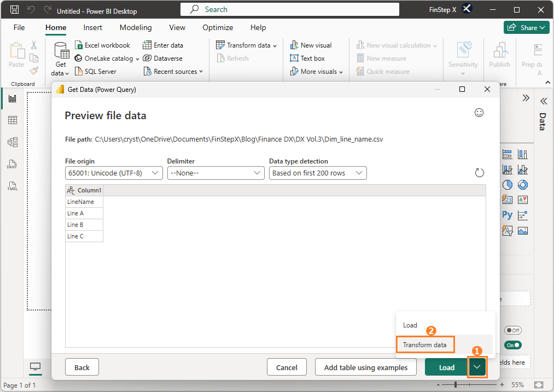The height and width of the screenshot is (392, 554).
Task: Open the Delimiter dropdown
Action: 215,173
